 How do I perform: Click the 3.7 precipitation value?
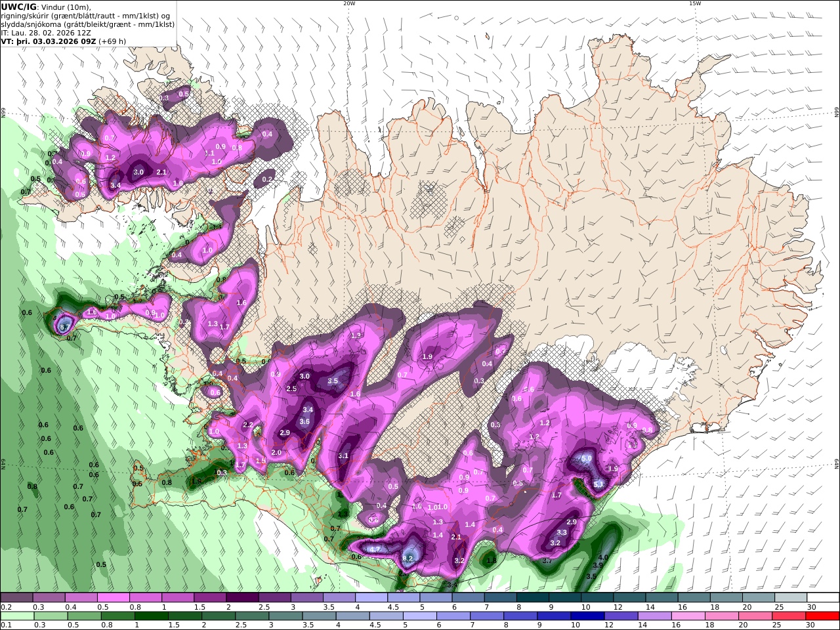(548, 560)
